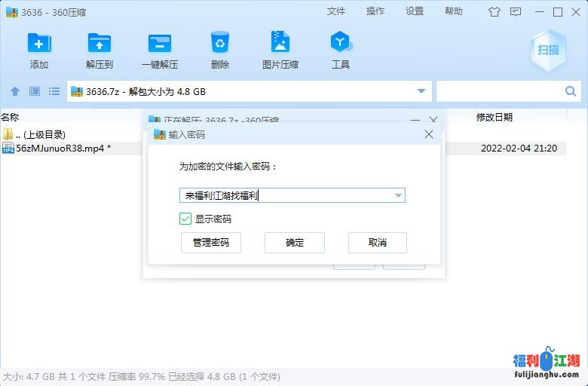
Task: Expand the archive path dropdown
Action: [421, 91]
